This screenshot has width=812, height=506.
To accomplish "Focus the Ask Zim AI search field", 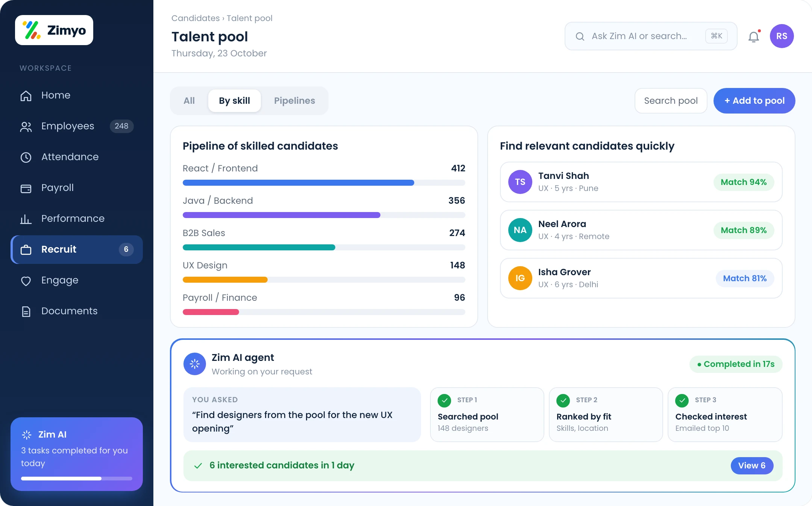I will [651, 36].
